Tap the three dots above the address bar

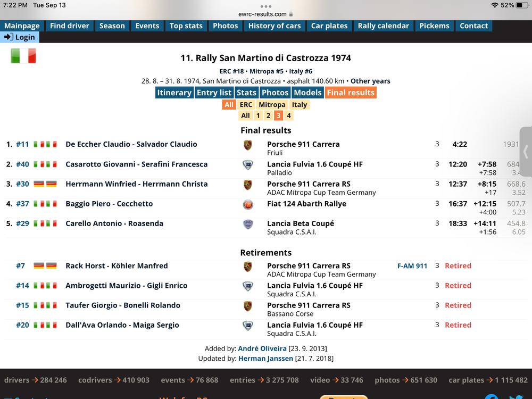pos(265,6)
